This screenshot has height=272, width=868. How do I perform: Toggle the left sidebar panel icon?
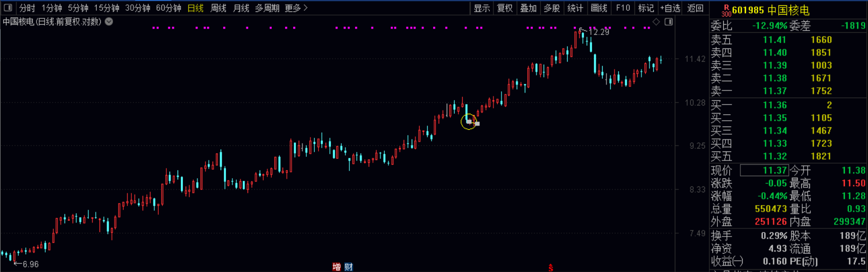point(8,8)
